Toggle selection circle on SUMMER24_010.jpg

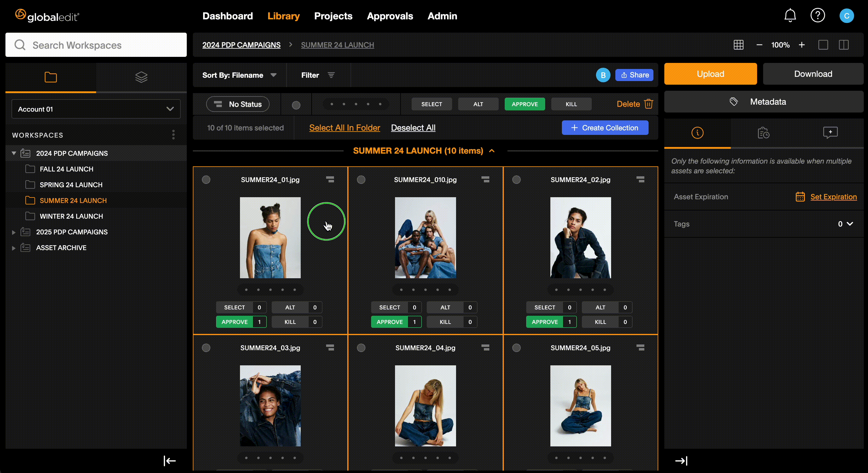[361, 179]
